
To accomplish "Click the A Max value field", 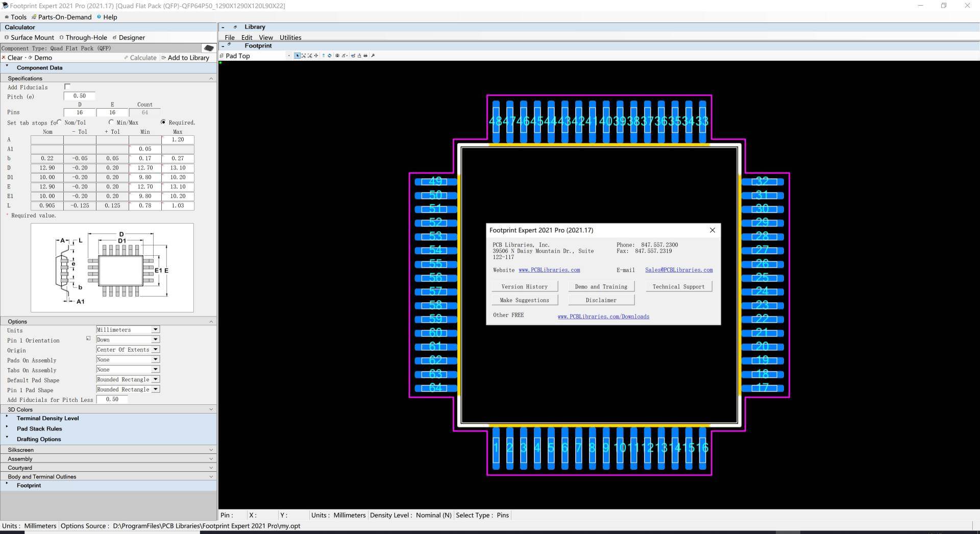I will tap(178, 139).
